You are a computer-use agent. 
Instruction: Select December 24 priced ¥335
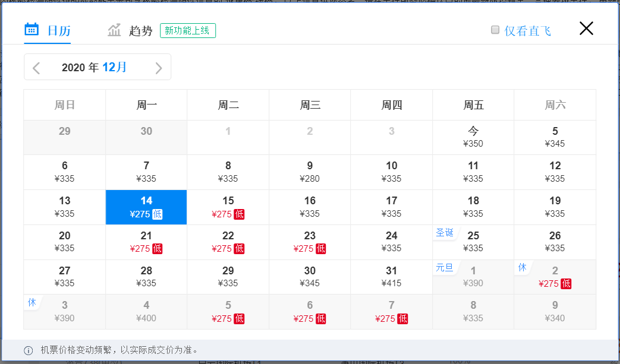[392, 242]
